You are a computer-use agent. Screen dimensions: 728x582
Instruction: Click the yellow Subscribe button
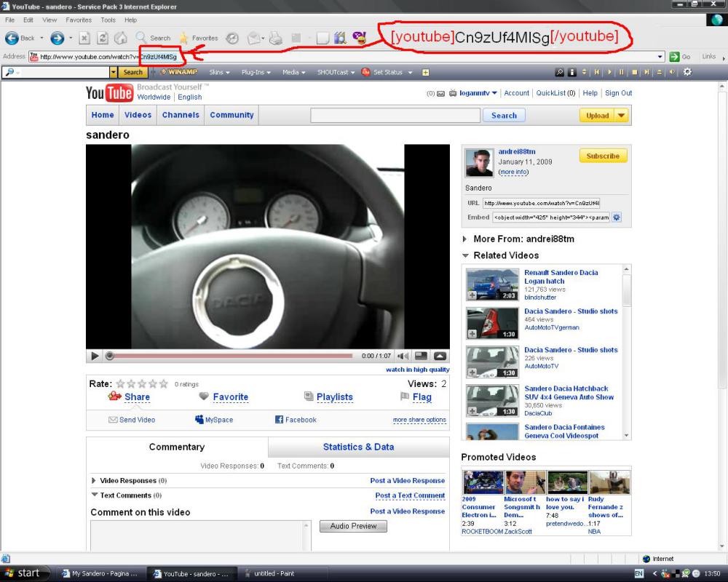point(603,156)
